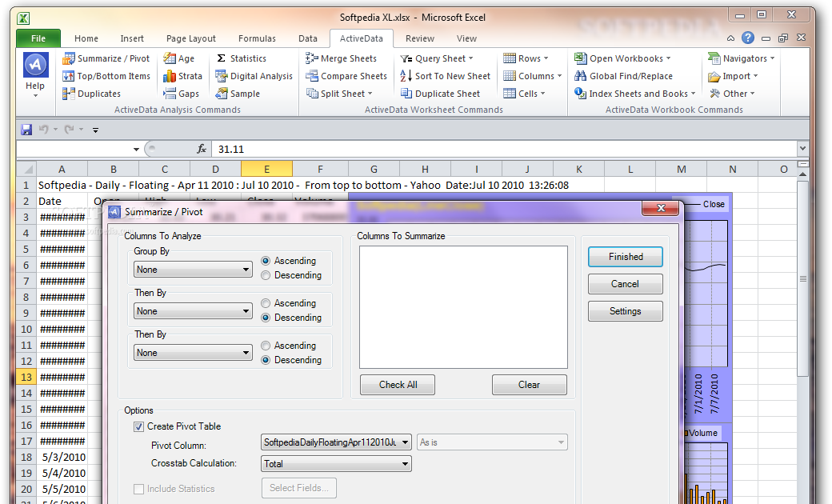Click the Columns To Summarize list box

click(463, 307)
